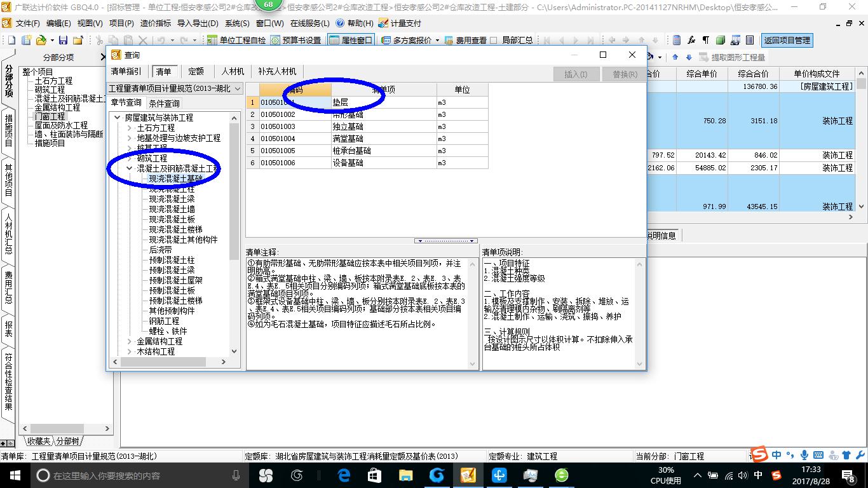Viewport: 868px width, 488px height.
Task: Click the 插入(I) button
Action: click(576, 74)
